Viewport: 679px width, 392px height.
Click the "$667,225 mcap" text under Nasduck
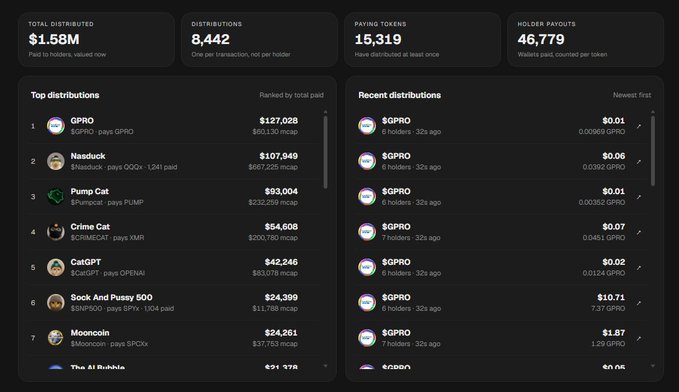273,167
